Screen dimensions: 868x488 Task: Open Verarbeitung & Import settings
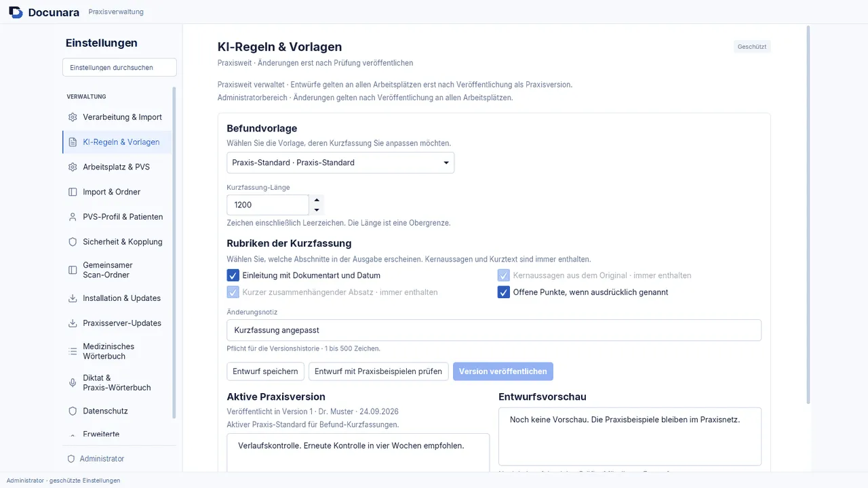[117, 117]
